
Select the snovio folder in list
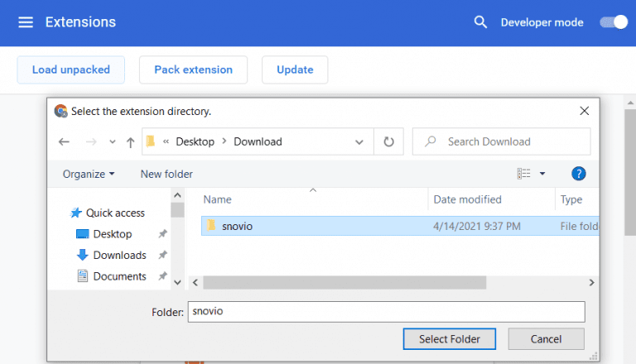click(x=237, y=226)
